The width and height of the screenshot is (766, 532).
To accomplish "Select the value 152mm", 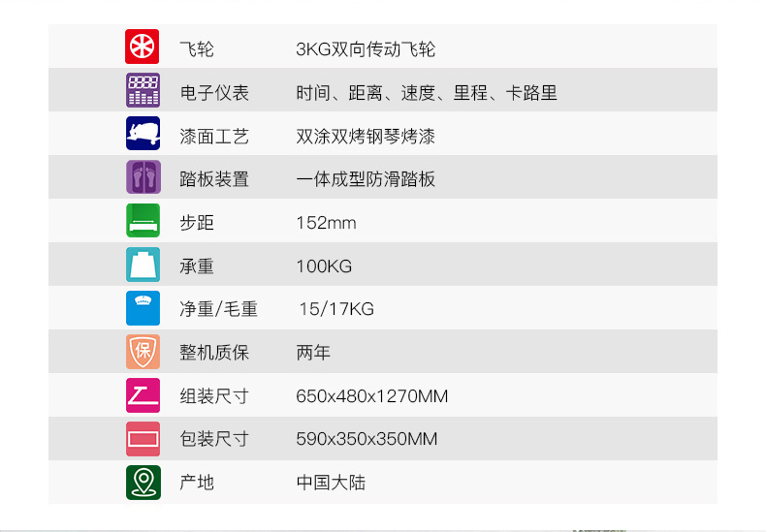I will coord(326,223).
